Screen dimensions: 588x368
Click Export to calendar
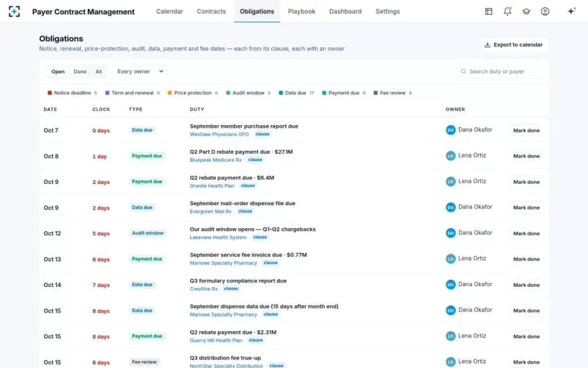tap(514, 45)
